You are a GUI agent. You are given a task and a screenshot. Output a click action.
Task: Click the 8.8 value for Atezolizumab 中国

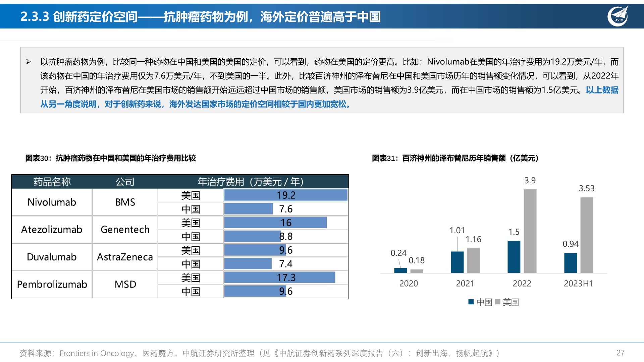(286, 237)
